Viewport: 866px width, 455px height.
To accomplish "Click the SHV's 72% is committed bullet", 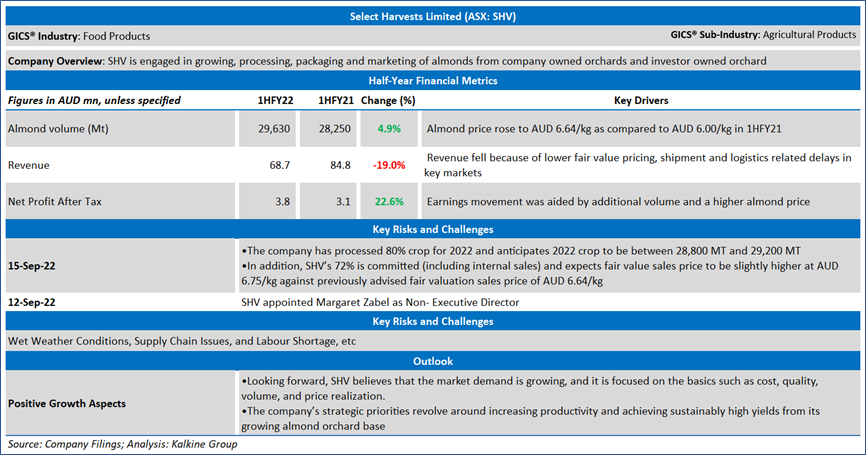I will click(540, 273).
